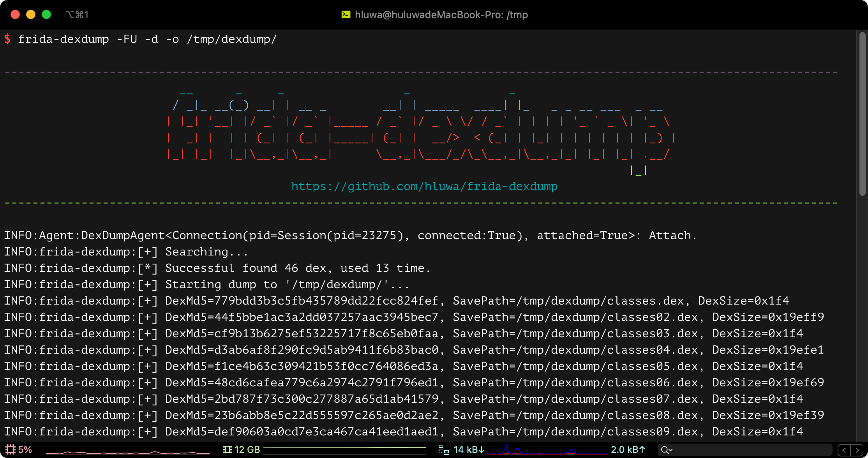Click the network activity icon
The image size is (868, 458).
tap(443, 450)
